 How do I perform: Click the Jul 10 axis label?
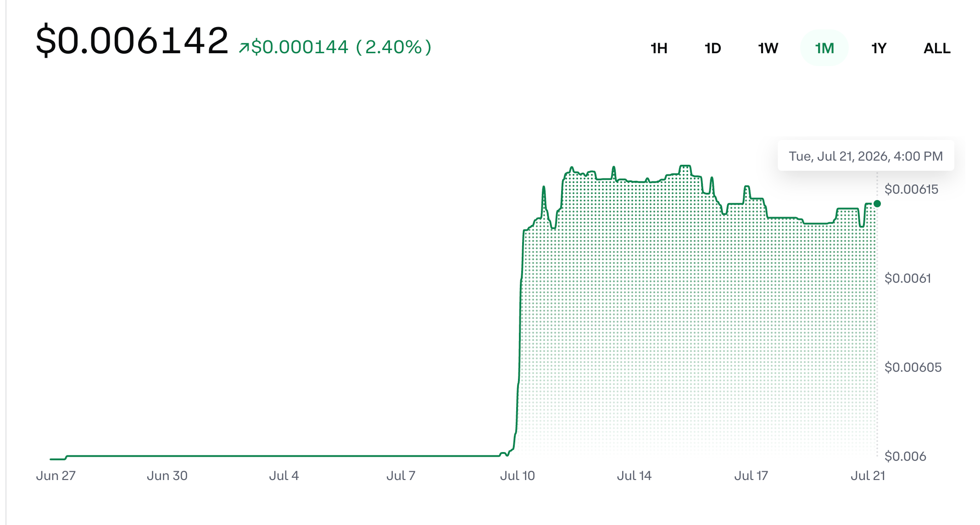[517, 475]
